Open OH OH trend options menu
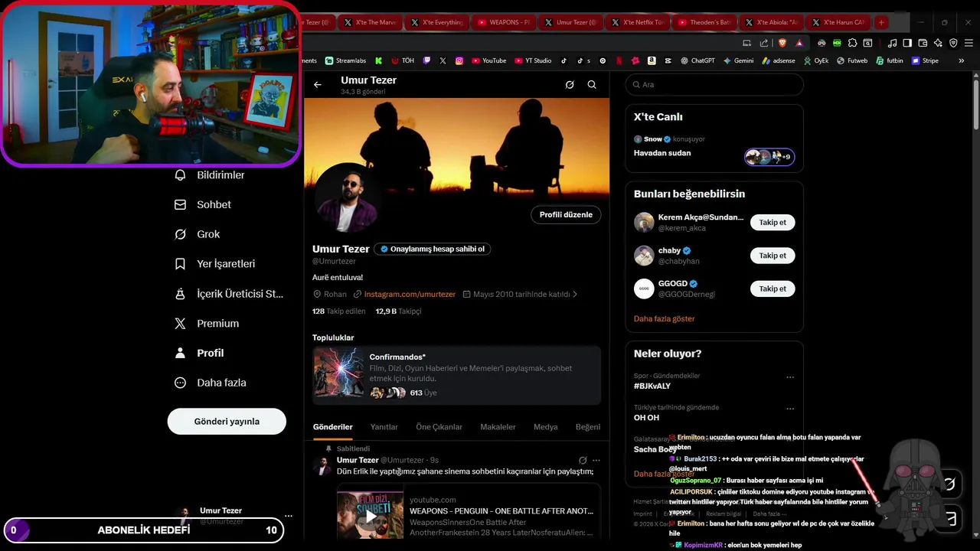 (x=790, y=408)
